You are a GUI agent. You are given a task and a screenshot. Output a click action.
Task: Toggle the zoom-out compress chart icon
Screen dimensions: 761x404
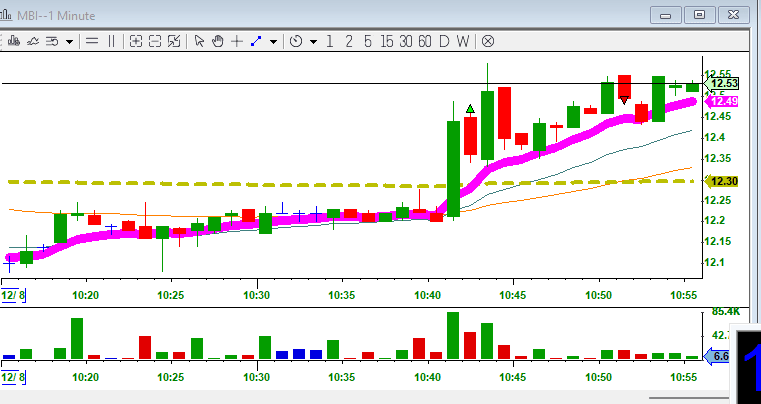[x=155, y=41]
